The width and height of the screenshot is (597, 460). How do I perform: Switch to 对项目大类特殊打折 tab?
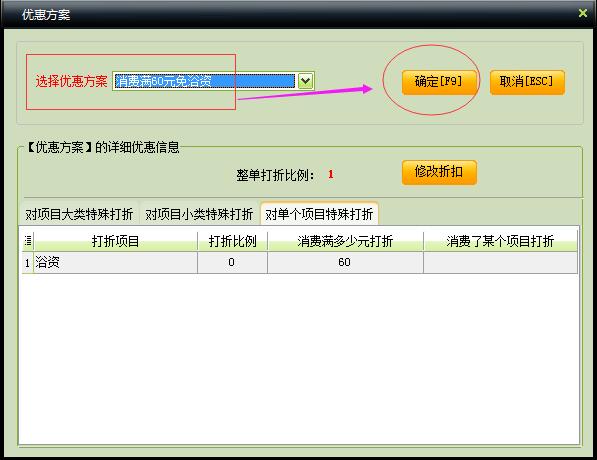[79, 214]
